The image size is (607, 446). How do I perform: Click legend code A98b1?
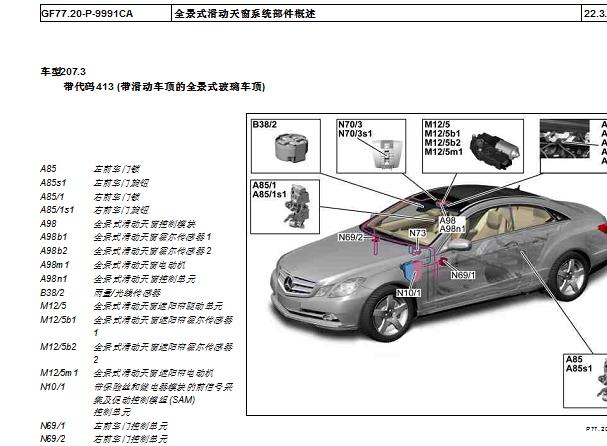(x=53, y=237)
